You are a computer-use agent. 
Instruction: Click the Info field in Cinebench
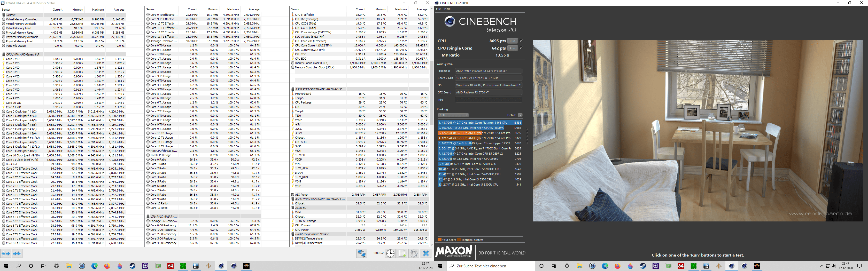(x=489, y=100)
